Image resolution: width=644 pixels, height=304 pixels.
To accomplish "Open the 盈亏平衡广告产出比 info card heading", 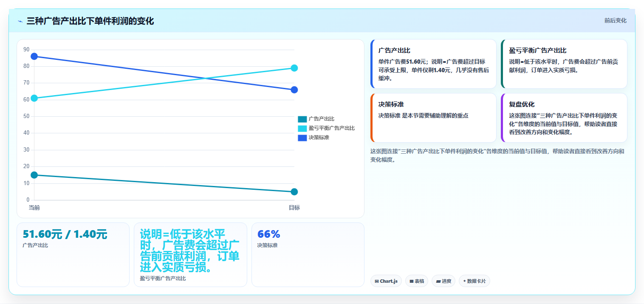I will pos(538,51).
